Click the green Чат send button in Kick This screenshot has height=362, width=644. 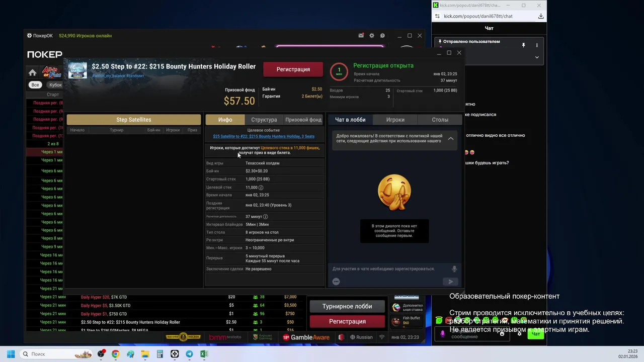[x=536, y=334]
